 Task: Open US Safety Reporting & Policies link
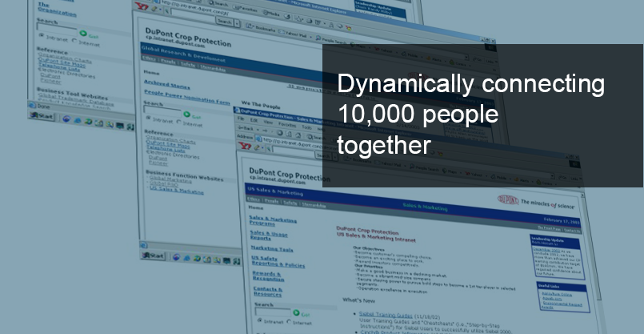(278, 262)
